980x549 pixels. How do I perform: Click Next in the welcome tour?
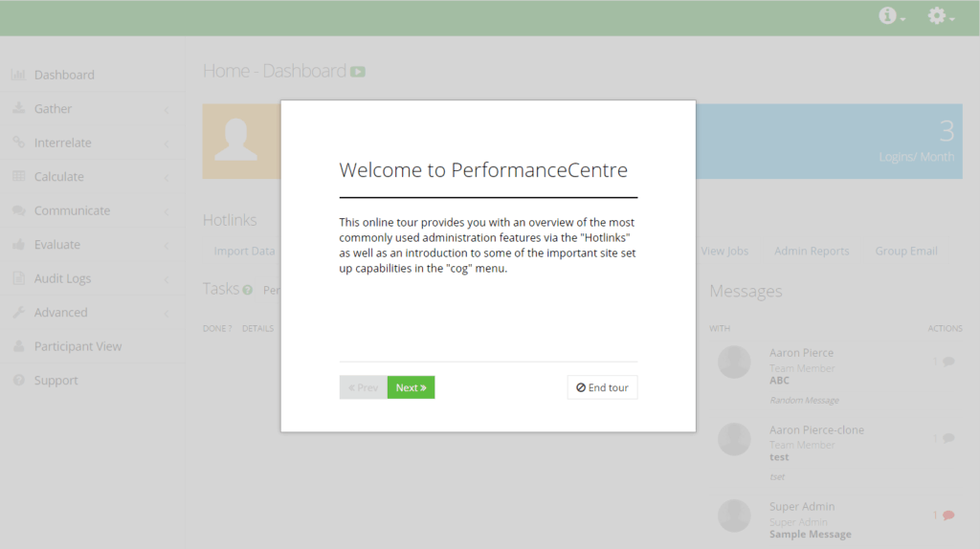click(411, 387)
